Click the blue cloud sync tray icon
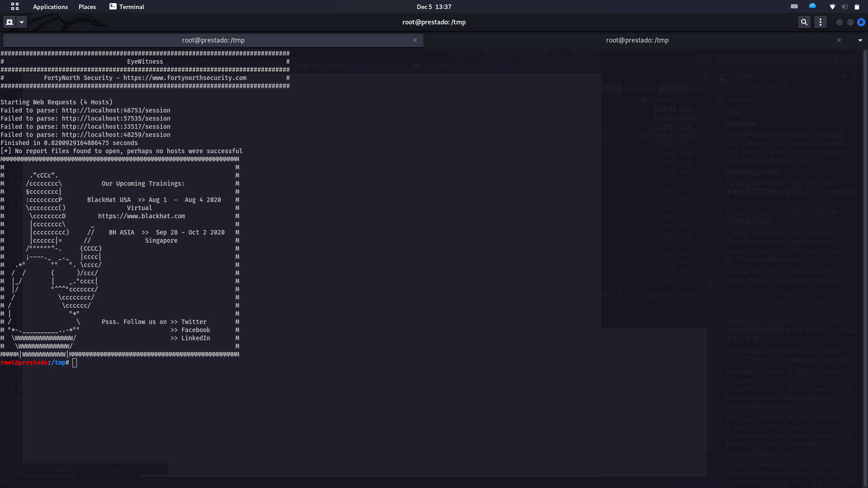 tap(812, 6)
